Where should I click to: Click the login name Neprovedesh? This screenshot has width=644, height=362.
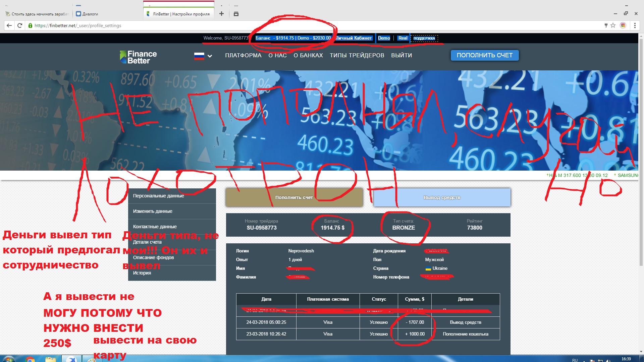point(301,251)
